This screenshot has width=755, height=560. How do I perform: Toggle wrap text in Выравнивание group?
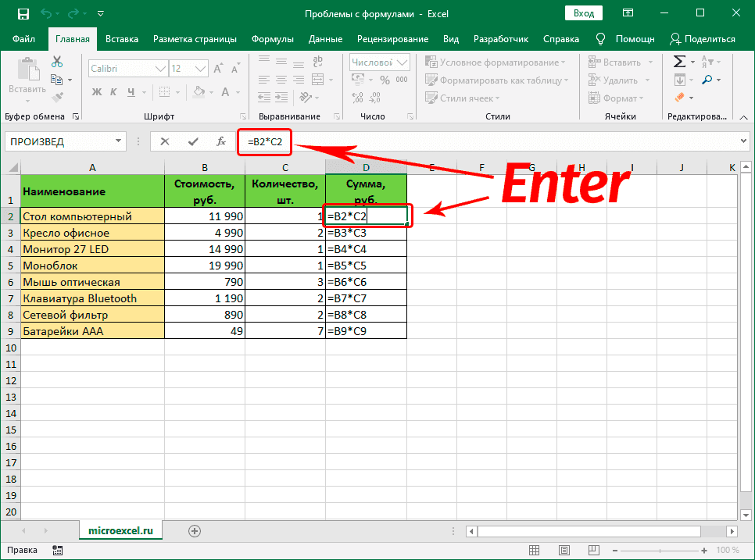pyautogui.click(x=318, y=61)
